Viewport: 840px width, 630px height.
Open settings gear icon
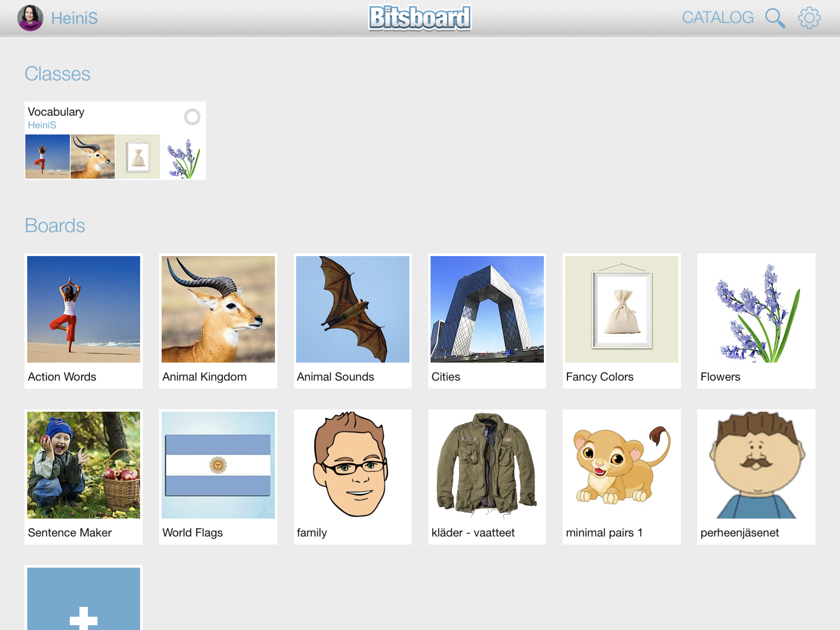click(x=809, y=18)
